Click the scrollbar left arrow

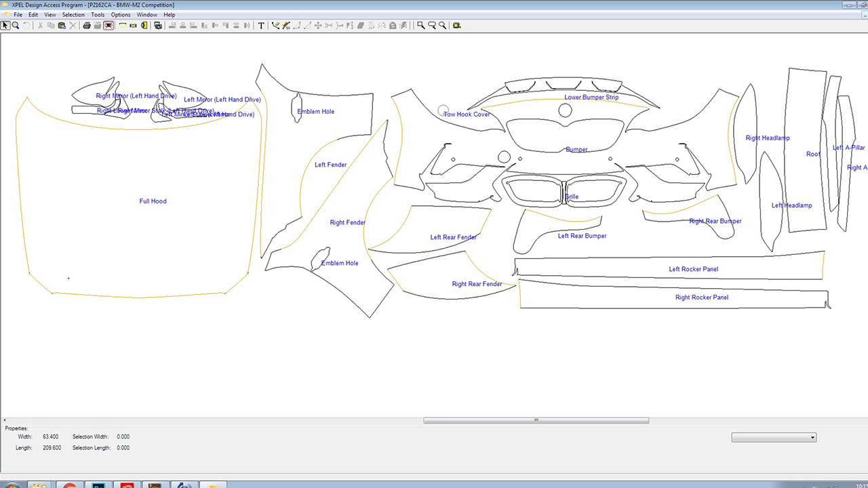coord(5,420)
